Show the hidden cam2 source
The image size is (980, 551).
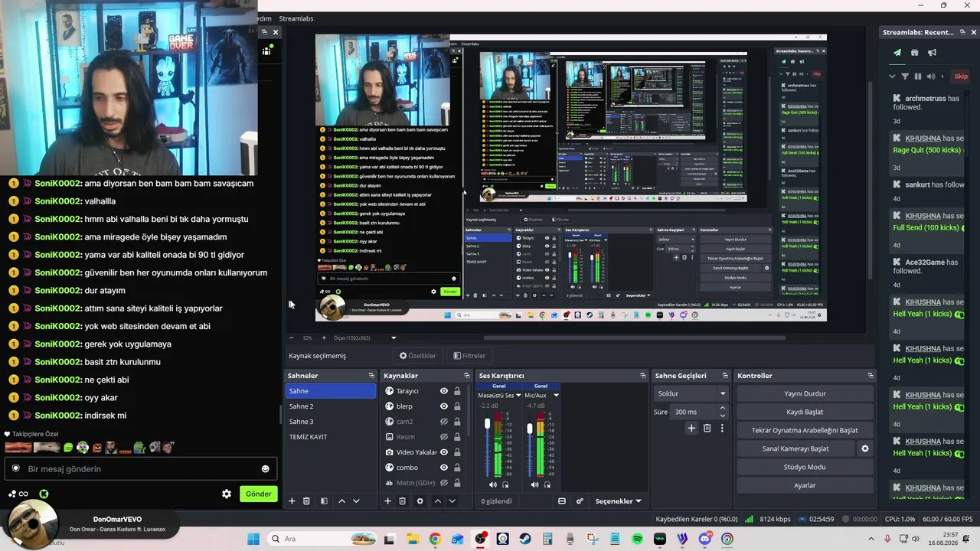coord(443,422)
